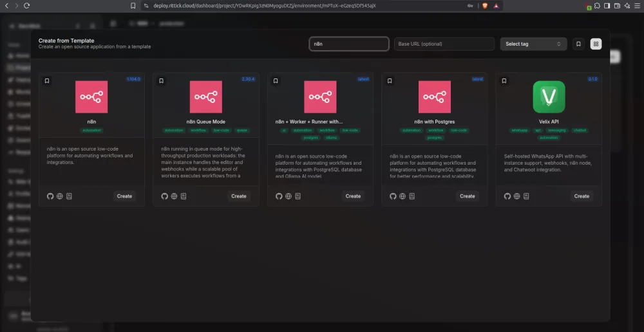
Task: Click the whatsapp tag on Velix API
Action: click(x=519, y=130)
